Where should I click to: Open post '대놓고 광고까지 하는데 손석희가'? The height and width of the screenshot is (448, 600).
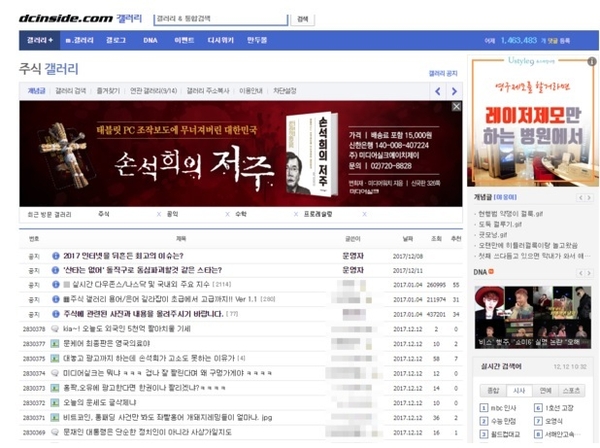149,358
